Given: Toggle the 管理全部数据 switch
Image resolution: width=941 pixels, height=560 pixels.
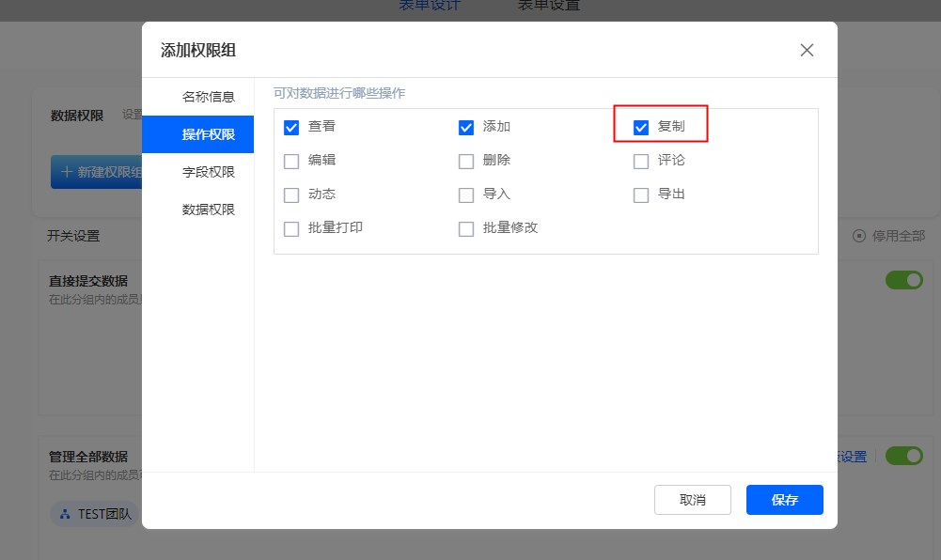Looking at the screenshot, I should 903,456.
